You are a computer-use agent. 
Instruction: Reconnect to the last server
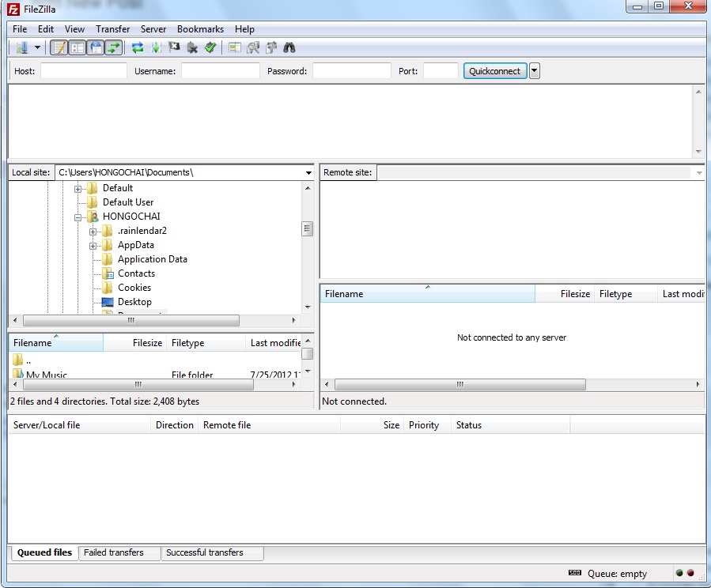coord(210,47)
